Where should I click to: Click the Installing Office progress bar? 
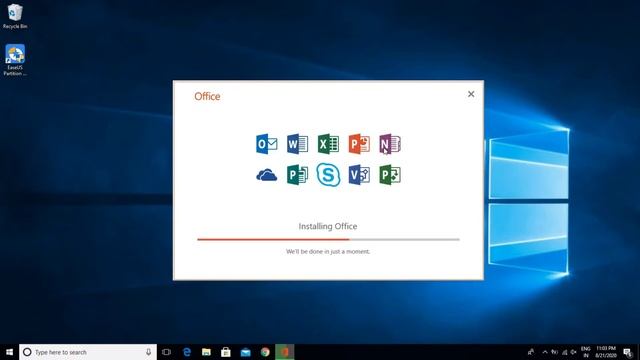click(x=328, y=240)
